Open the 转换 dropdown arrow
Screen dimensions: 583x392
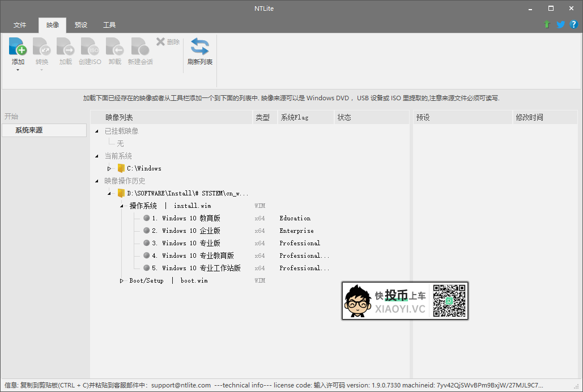click(42, 70)
